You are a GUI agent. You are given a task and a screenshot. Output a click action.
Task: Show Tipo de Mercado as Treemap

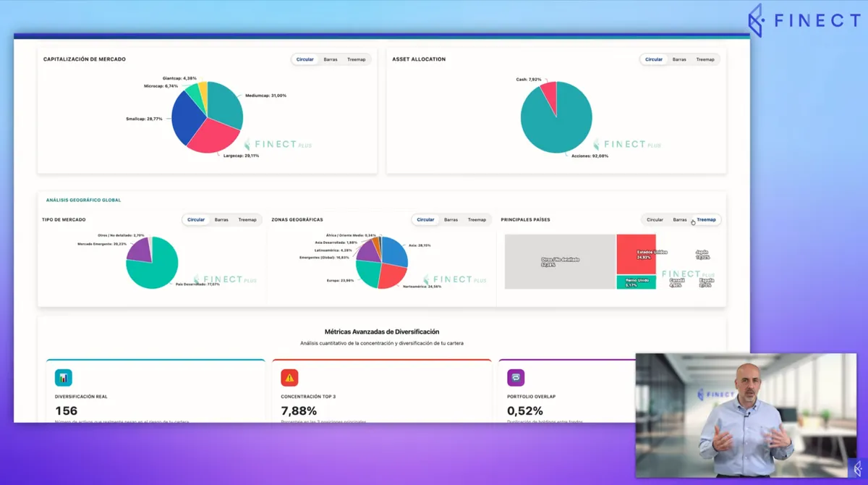pos(247,219)
